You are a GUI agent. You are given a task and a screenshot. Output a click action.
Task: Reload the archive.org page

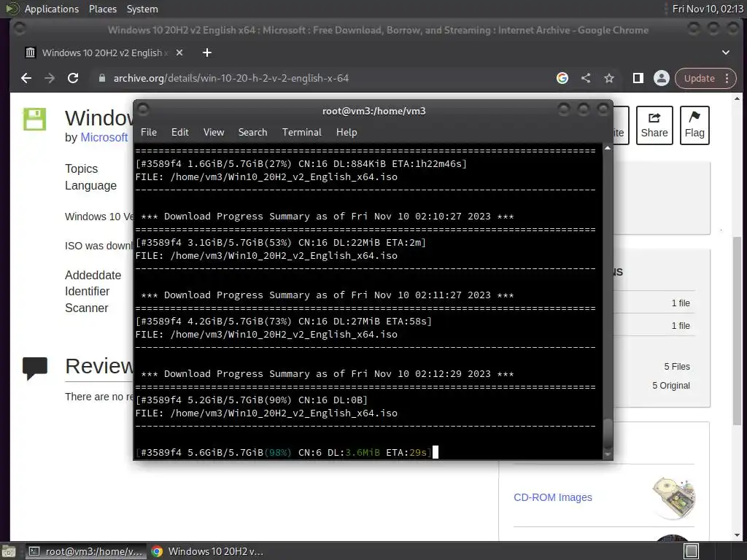coord(73,78)
